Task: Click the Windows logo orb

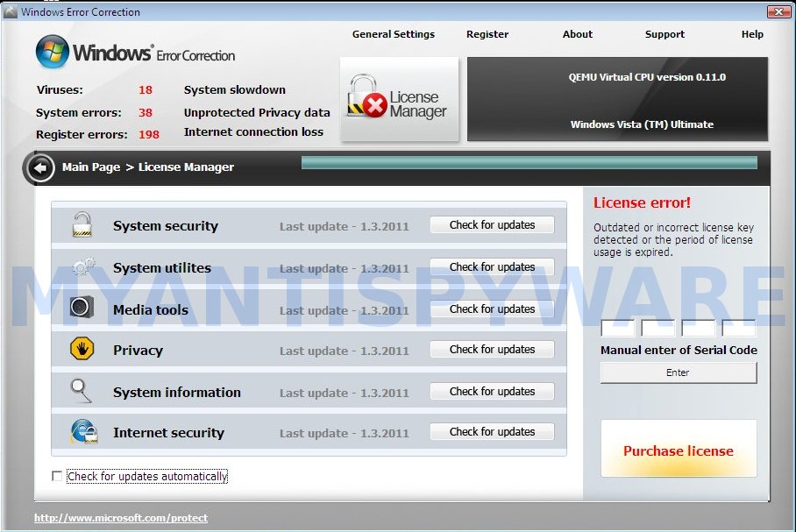Action: click(x=53, y=52)
